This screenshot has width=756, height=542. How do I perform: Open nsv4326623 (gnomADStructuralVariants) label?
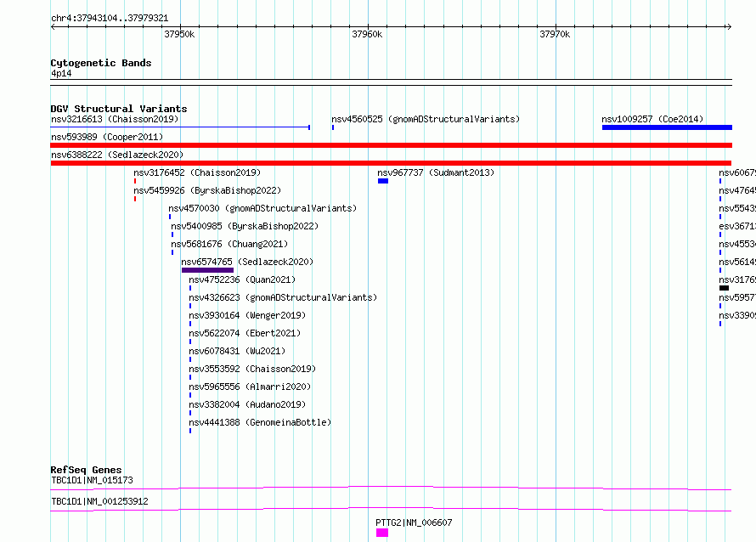point(283,297)
